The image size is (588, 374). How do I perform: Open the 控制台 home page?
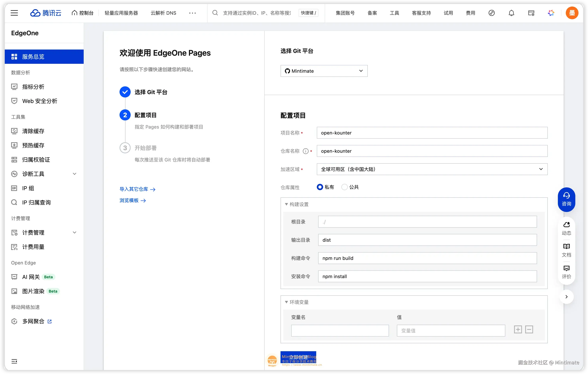(82, 13)
